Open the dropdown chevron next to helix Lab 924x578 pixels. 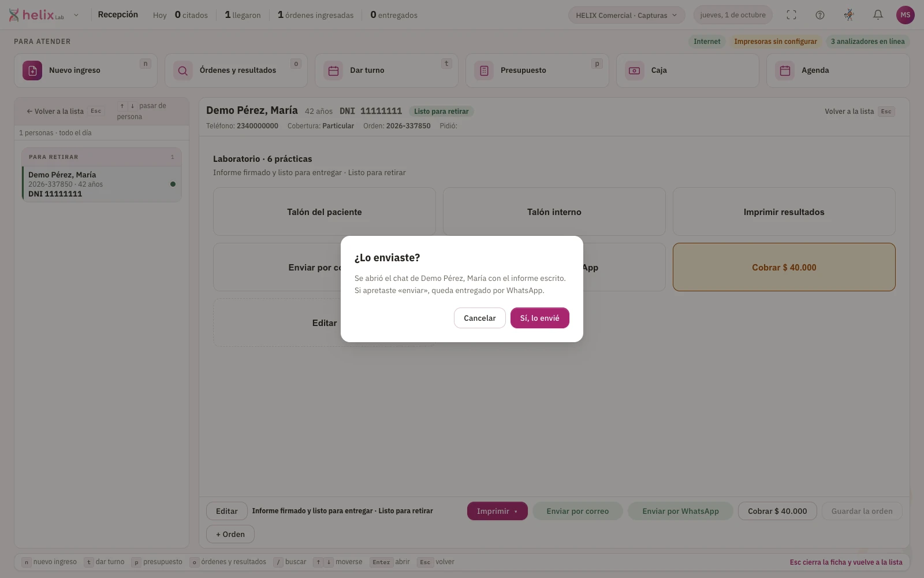pyautogui.click(x=76, y=15)
